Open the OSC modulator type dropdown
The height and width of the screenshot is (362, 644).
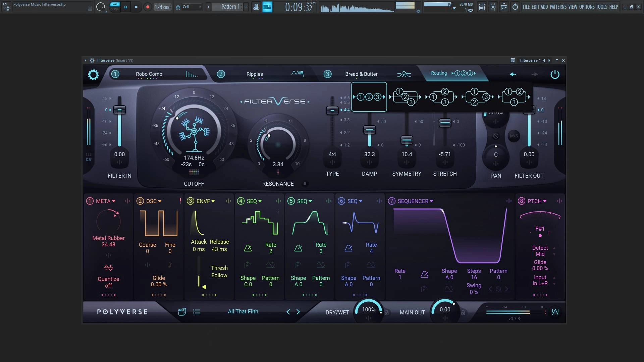pyautogui.click(x=154, y=201)
